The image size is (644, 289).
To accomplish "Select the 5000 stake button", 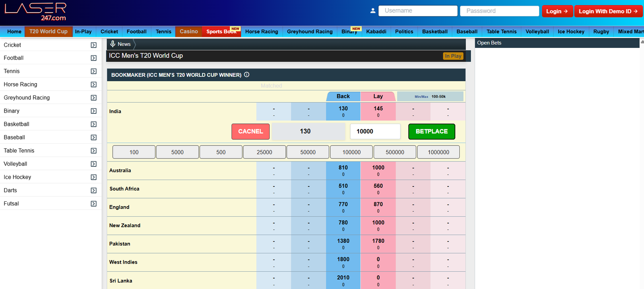I will (x=178, y=152).
